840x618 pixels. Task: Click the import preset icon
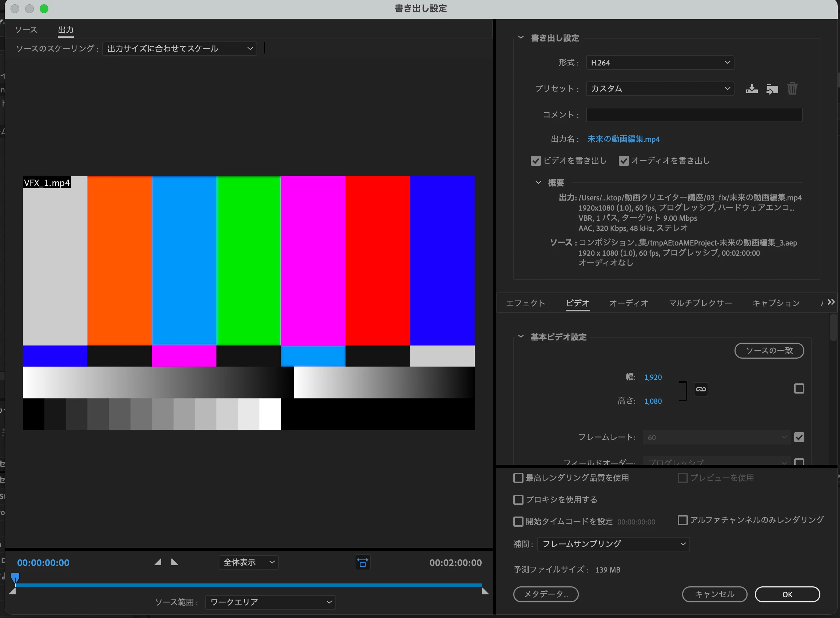tap(772, 89)
